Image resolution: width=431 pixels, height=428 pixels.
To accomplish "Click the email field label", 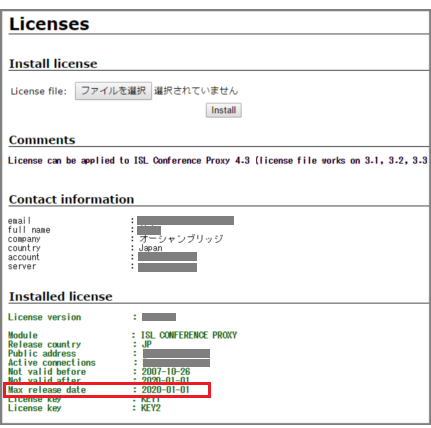I will pos(19,221).
